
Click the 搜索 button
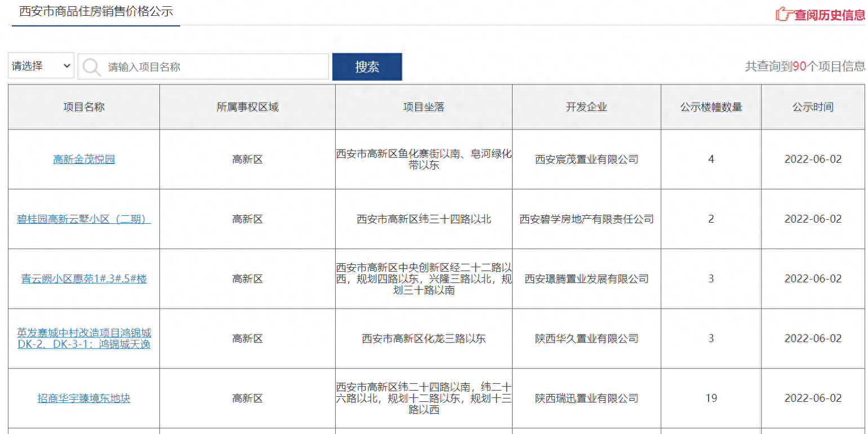click(x=367, y=67)
